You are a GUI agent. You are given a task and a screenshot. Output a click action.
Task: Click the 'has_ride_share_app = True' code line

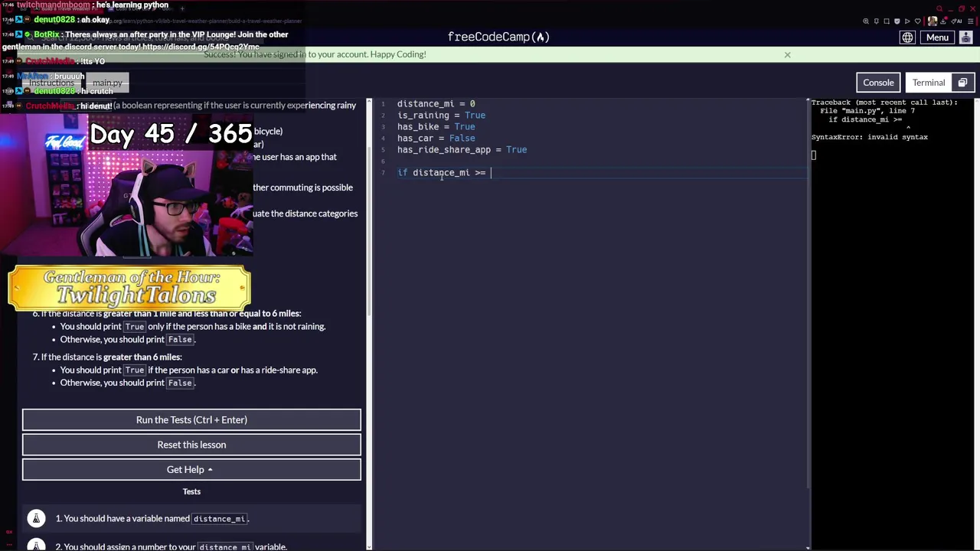pyautogui.click(x=462, y=150)
